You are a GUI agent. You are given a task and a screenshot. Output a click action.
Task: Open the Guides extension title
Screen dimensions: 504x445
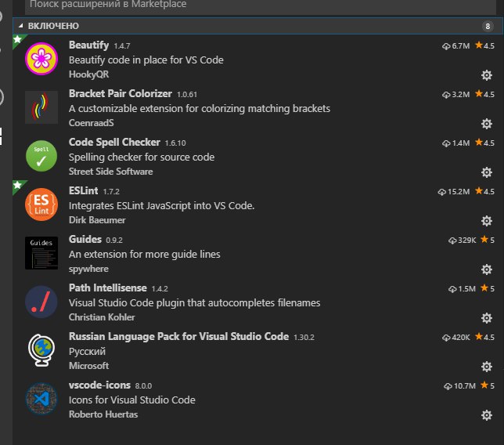pyautogui.click(x=85, y=240)
